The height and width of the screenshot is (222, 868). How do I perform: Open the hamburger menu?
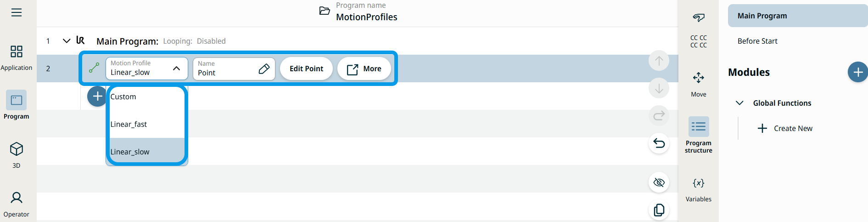click(17, 12)
